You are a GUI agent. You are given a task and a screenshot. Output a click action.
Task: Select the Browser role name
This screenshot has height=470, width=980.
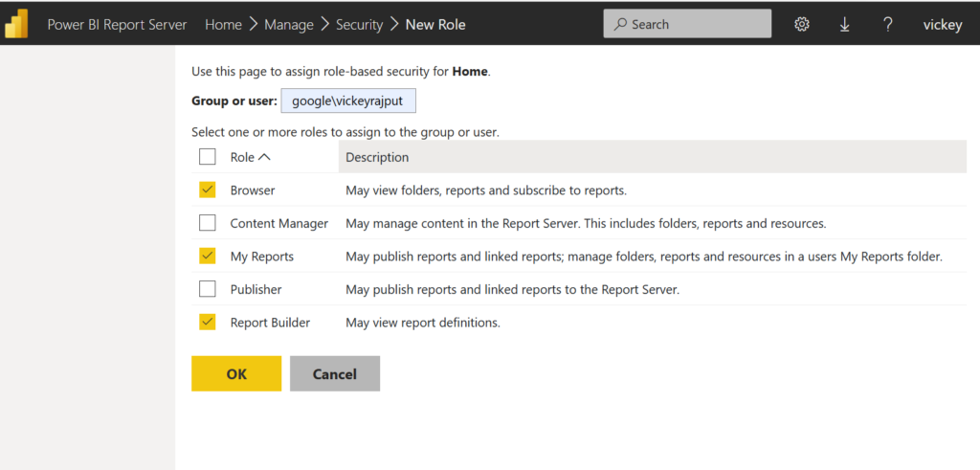[x=253, y=190]
